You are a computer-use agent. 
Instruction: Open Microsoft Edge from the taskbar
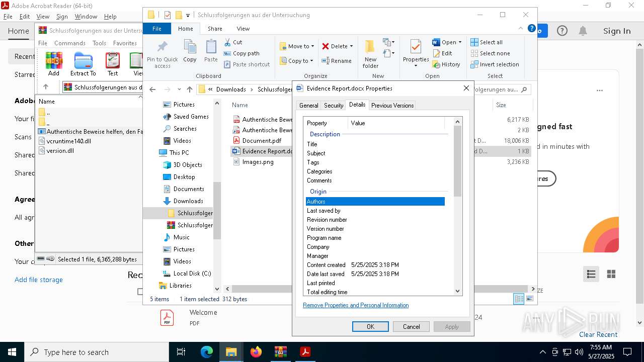tap(207, 352)
